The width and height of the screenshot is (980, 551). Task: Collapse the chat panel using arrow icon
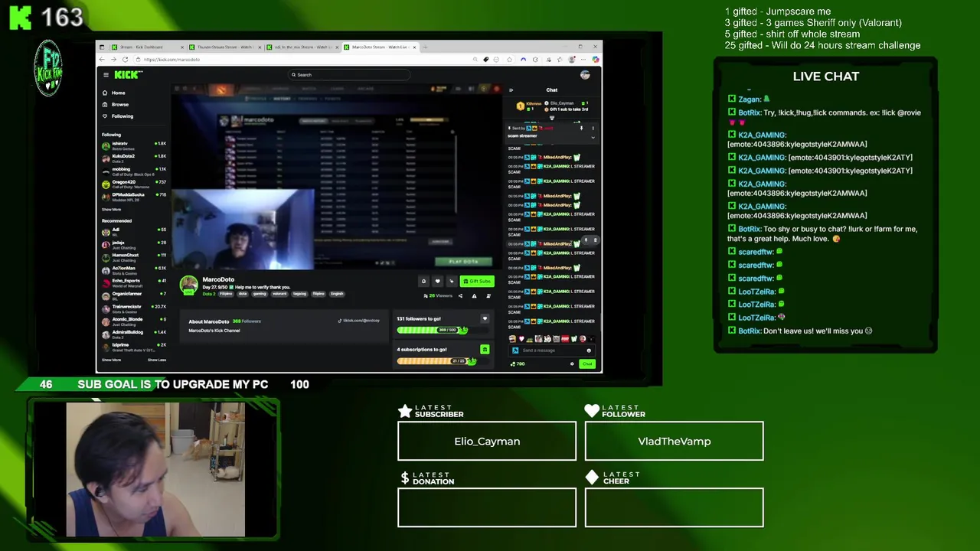pyautogui.click(x=511, y=90)
